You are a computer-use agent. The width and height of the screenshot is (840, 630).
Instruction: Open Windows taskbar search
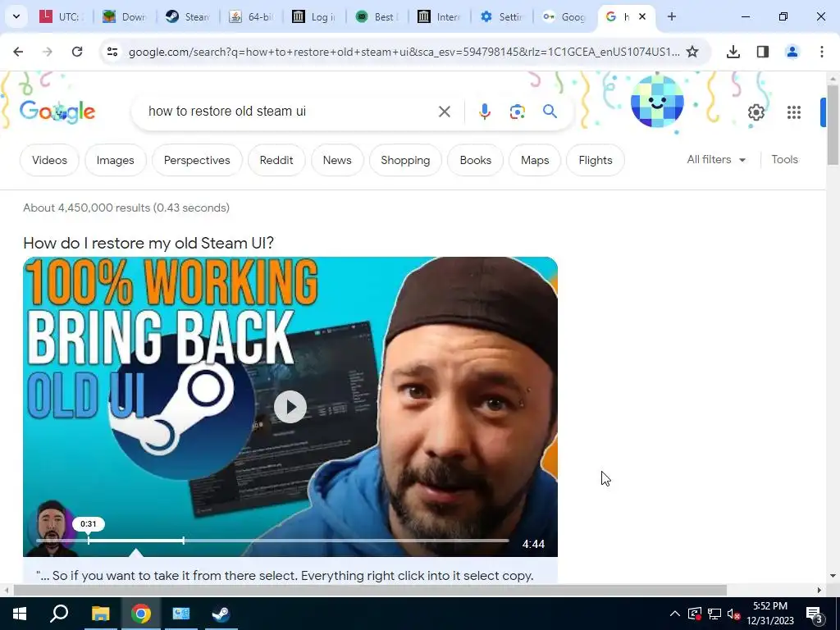(59, 614)
